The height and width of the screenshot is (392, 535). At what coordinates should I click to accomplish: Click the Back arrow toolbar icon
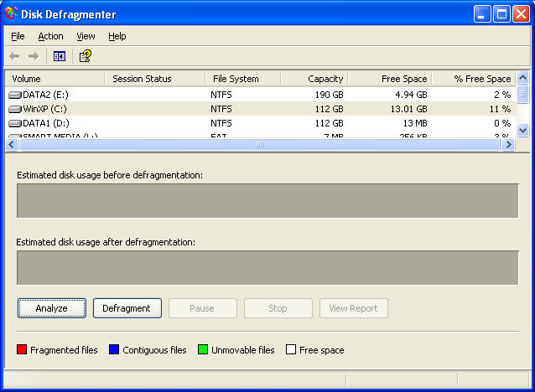(x=14, y=56)
